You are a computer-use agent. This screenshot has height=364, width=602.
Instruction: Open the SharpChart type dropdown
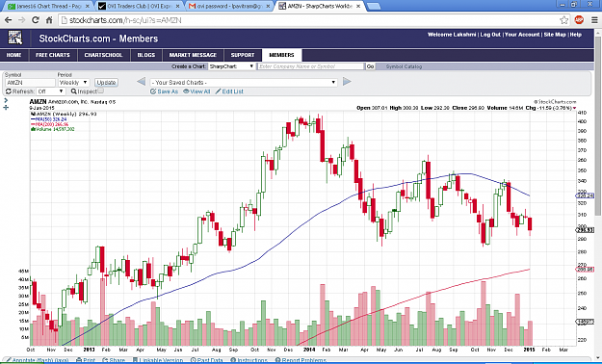tap(231, 66)
